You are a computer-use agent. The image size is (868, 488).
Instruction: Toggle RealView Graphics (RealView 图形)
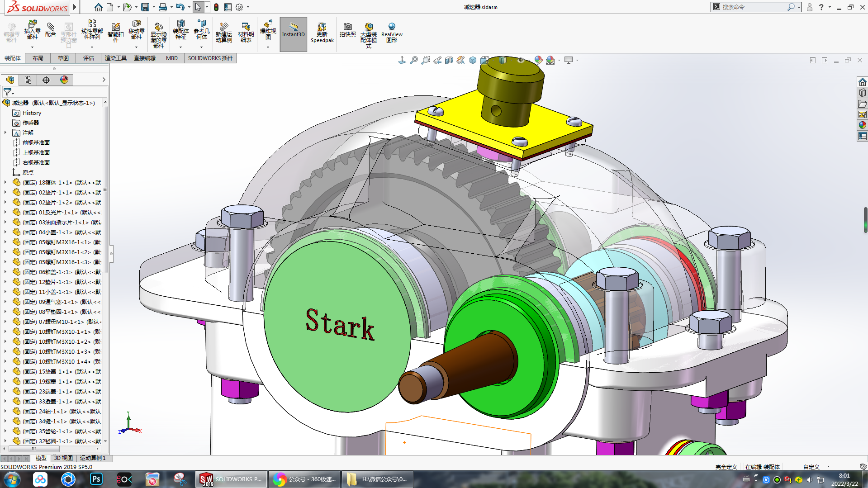click(392, 33)
